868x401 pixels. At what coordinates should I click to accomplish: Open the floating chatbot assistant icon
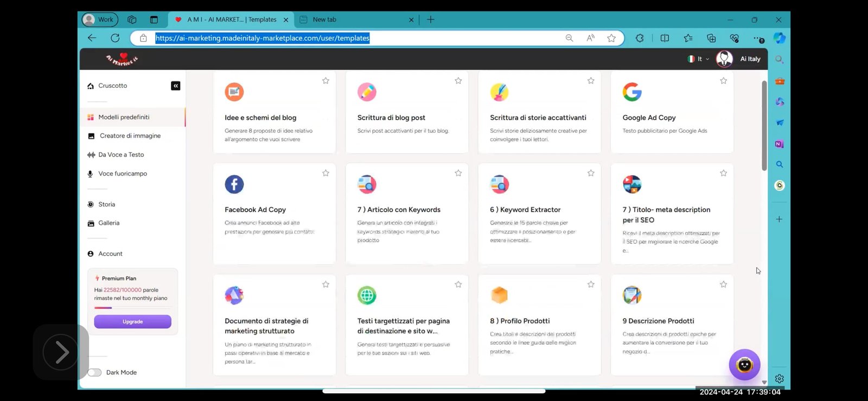[744, 365]
